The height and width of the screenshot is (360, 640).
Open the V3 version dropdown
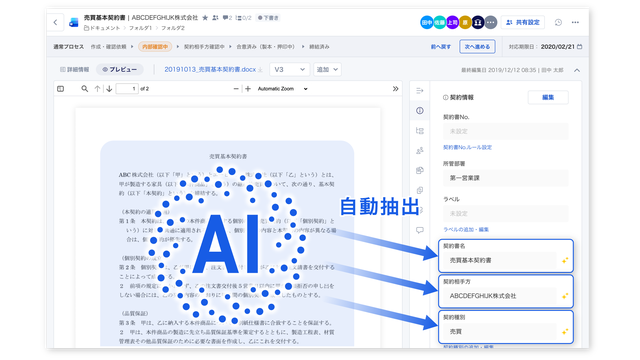[289, 69]
